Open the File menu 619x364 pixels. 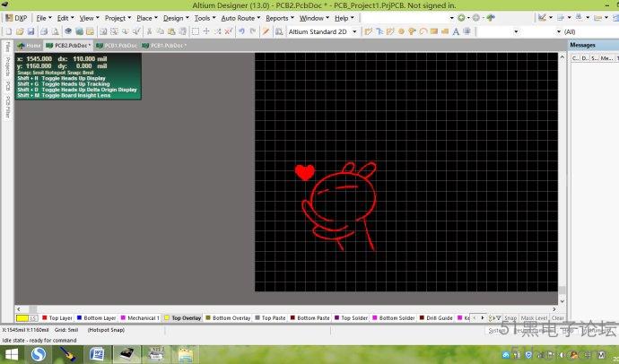[44, 18]
